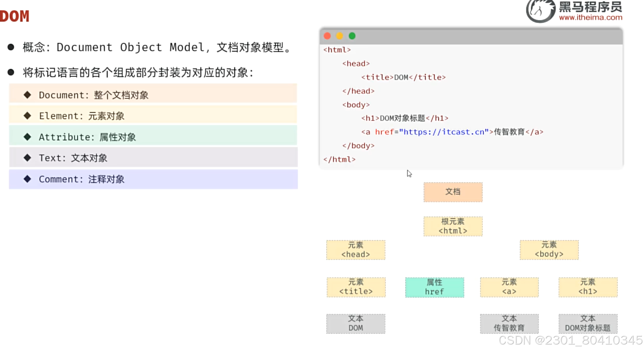This screenshot has width=644, height=351.
Task: Click the diamond bullet beside Comment
Action: tap(27, 179)
